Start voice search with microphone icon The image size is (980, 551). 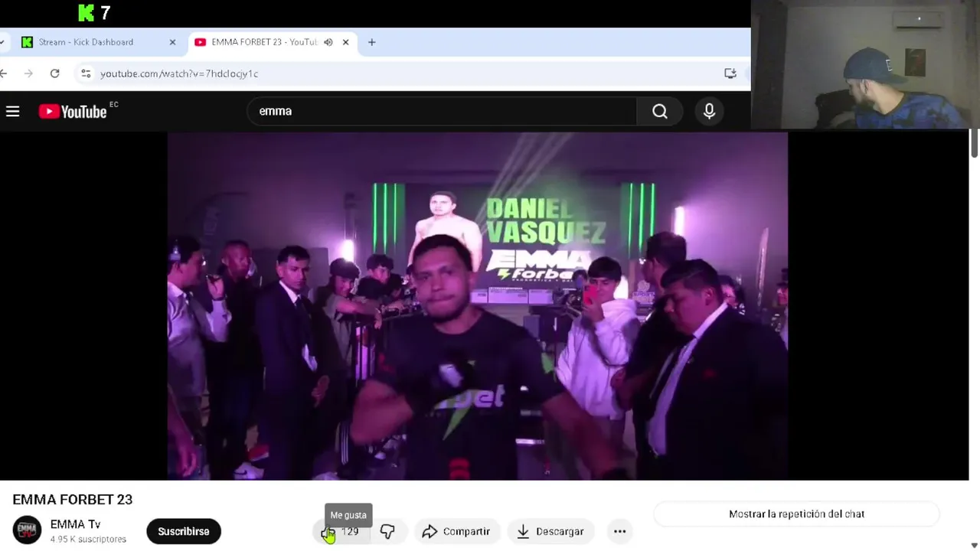[x=709, y=112]
